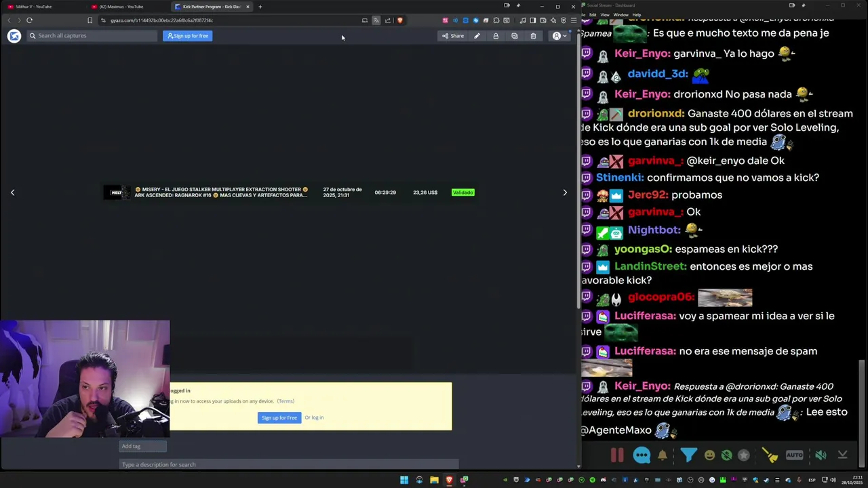Click the Brave browser taskbar icon
Screen dimensions: 868x488
point(449,480)
